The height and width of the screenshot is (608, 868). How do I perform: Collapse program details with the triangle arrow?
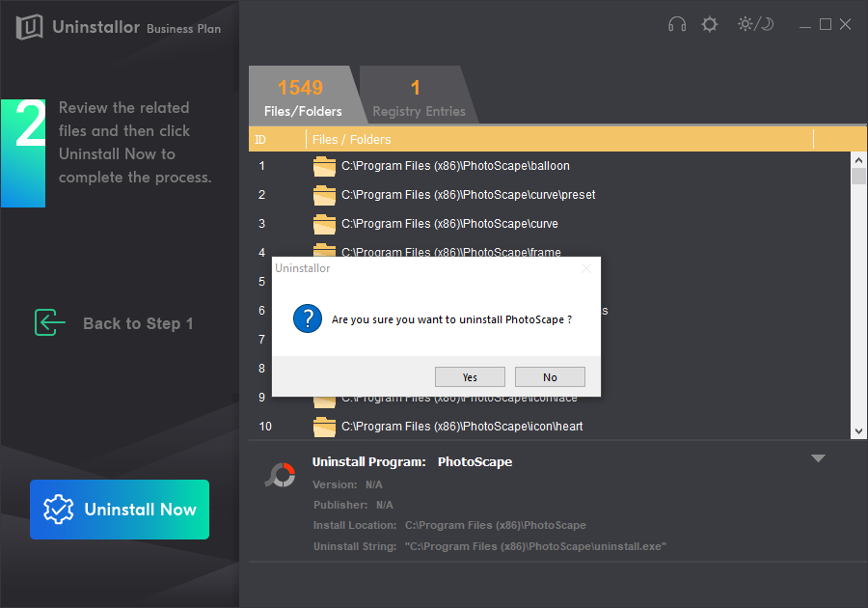click(x=818, y=458)
